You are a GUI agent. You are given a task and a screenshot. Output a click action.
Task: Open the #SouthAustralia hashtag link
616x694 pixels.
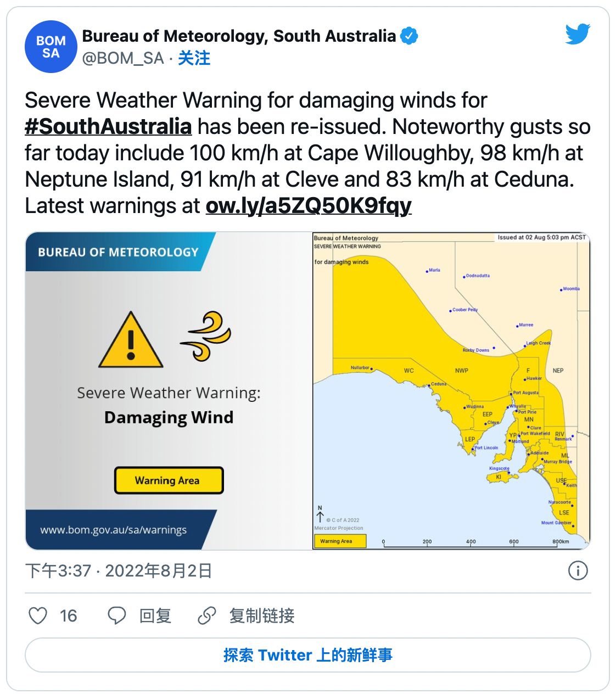[108, 127]
